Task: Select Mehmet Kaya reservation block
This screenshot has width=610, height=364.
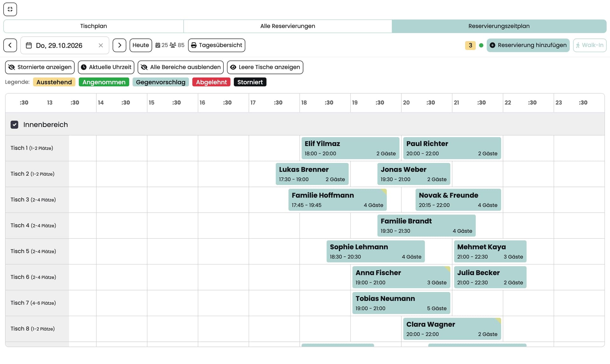Action: 490,252
